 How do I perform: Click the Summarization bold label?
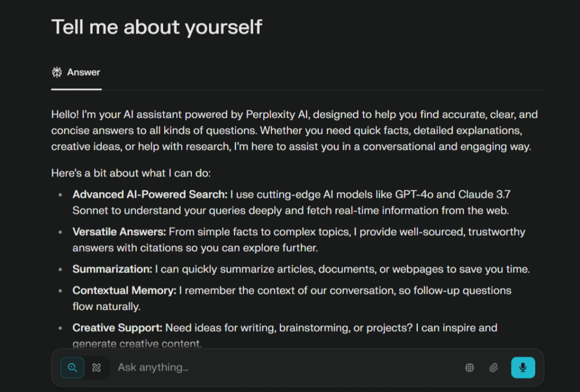[x=113, y=269]
